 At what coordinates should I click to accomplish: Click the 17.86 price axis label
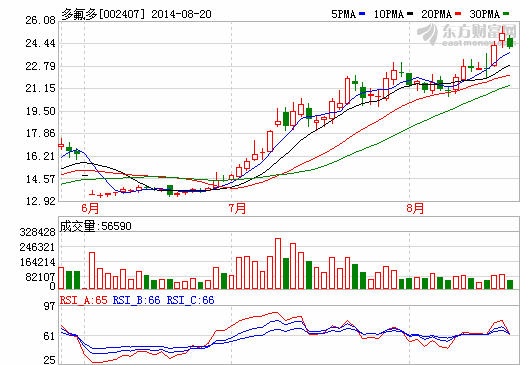coord(40,133)
